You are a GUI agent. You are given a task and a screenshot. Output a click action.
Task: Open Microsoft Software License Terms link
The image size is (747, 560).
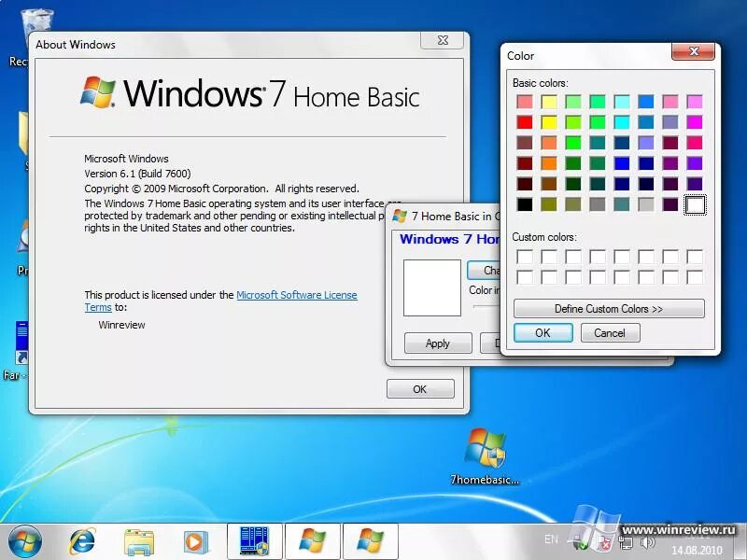[x=296, y=295]
